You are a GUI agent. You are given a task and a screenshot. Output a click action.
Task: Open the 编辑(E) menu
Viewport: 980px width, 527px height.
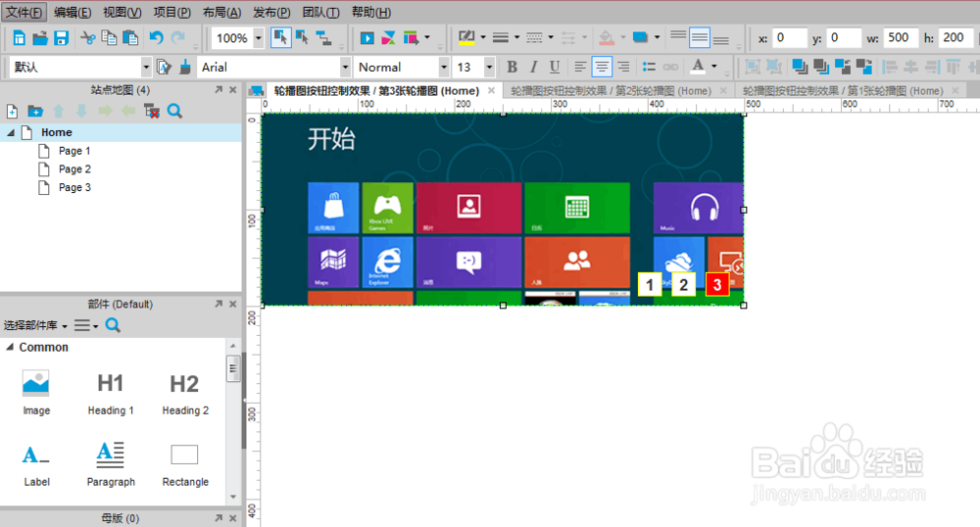[73, 13]
